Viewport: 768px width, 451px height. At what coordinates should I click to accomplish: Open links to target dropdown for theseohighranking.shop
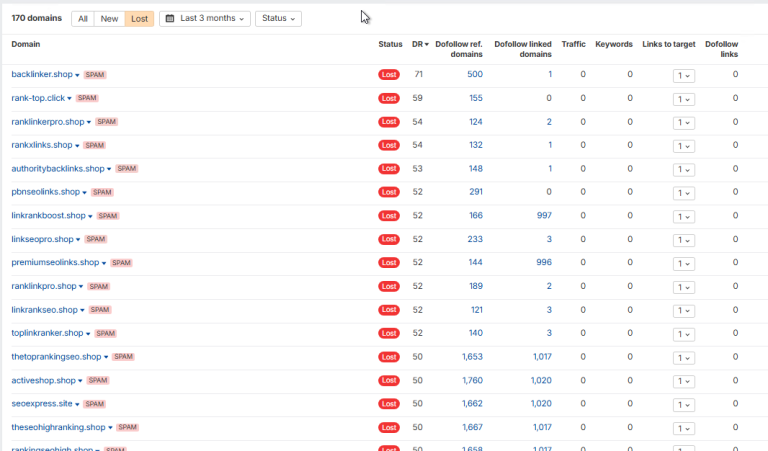[x=684, y=428]
